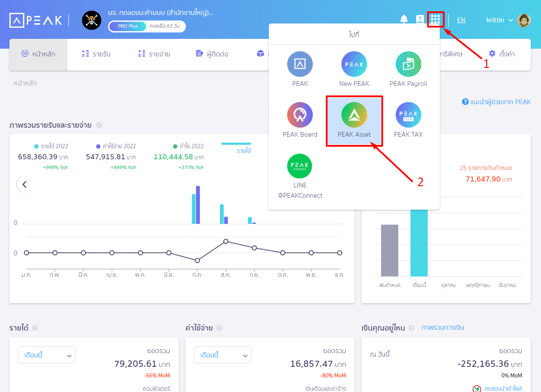Click the krittin profile picture
This screenshot has width=541, height=392.
coord(523,20)
